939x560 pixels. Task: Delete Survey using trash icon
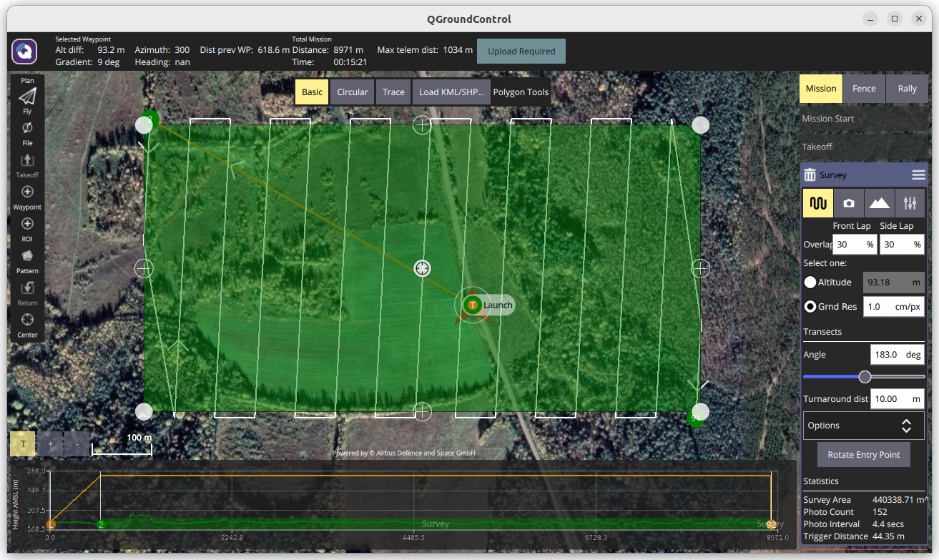(810, 175)
